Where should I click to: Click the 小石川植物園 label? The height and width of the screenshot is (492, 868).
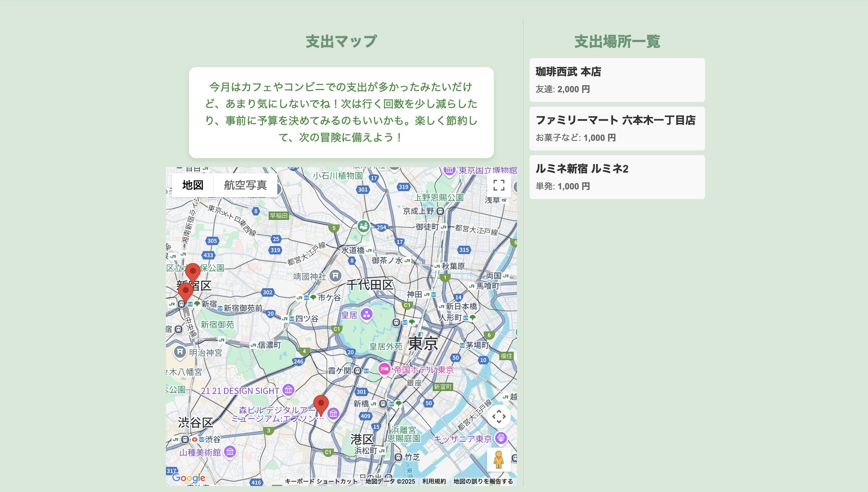pos(337,176)
